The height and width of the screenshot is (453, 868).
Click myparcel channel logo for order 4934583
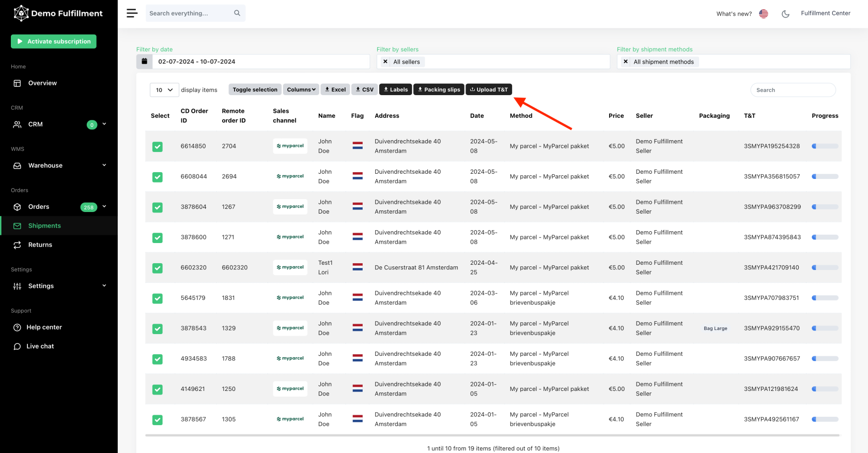pos(290,358)
